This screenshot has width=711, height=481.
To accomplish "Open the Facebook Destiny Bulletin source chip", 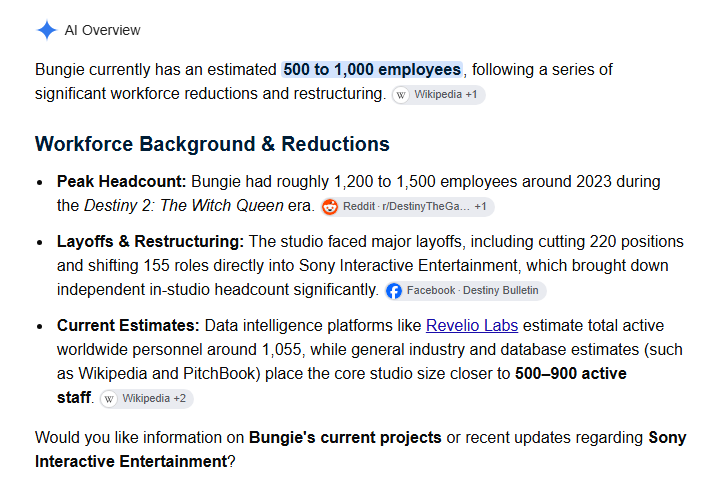I will pyautogui.click(x=466, y=291).
